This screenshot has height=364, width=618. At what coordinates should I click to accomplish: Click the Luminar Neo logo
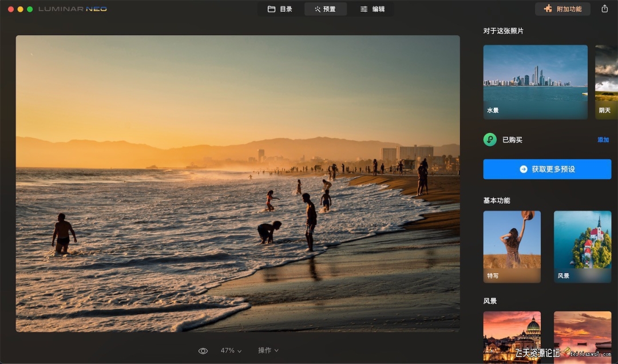point(73,9)
